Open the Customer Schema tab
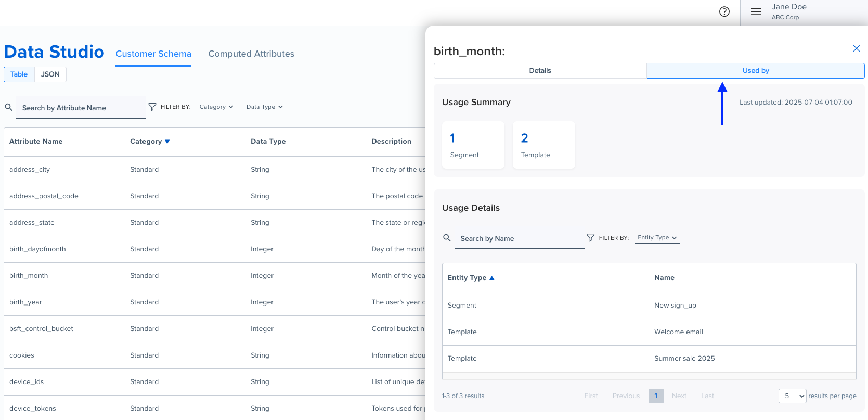868x420 pixels. [153, 54]
